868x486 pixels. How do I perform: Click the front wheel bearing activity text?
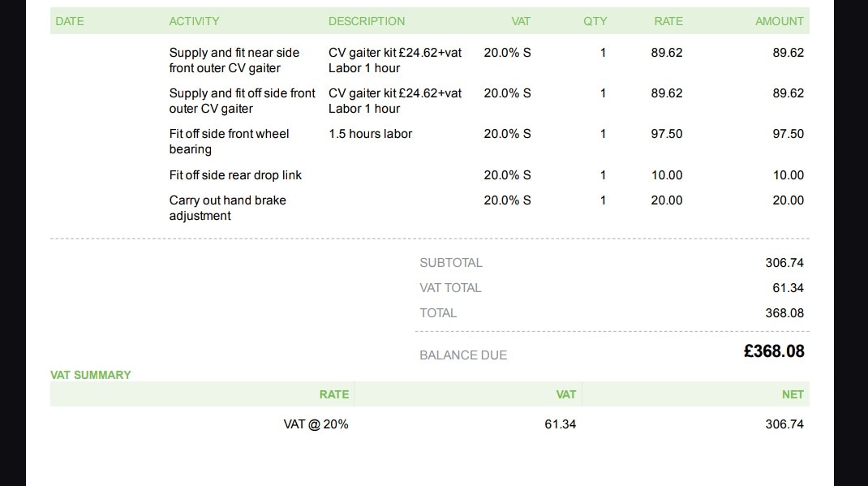pos(229,141)
